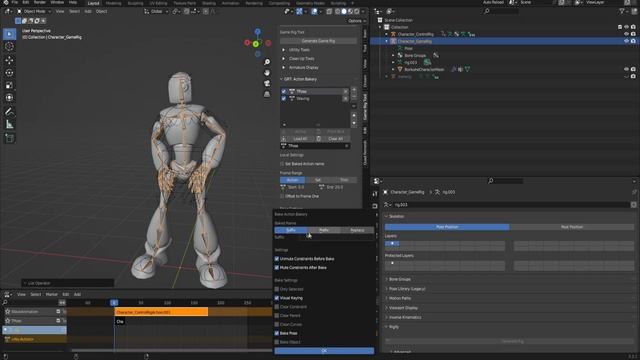Open the Render menu
The height and width of the screenshot is (360, 640).
pyautogui.click(x=40, y=2)
